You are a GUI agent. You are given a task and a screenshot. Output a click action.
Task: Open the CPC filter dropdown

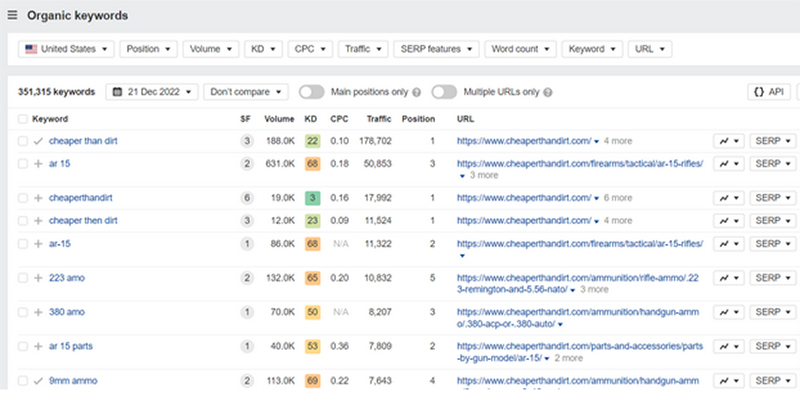tap(310, 49)
